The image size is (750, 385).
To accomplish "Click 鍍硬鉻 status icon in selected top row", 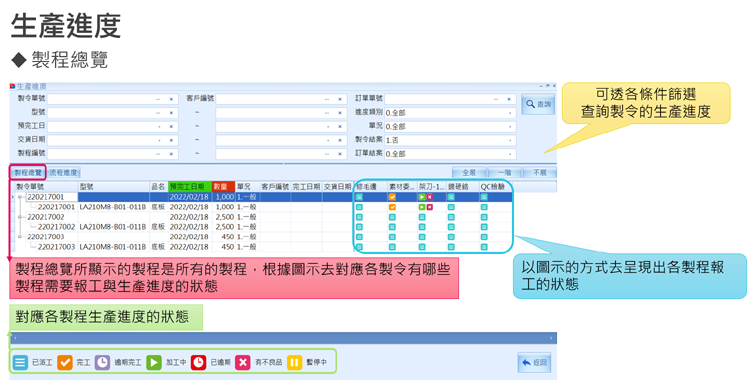I will point(451,197).
